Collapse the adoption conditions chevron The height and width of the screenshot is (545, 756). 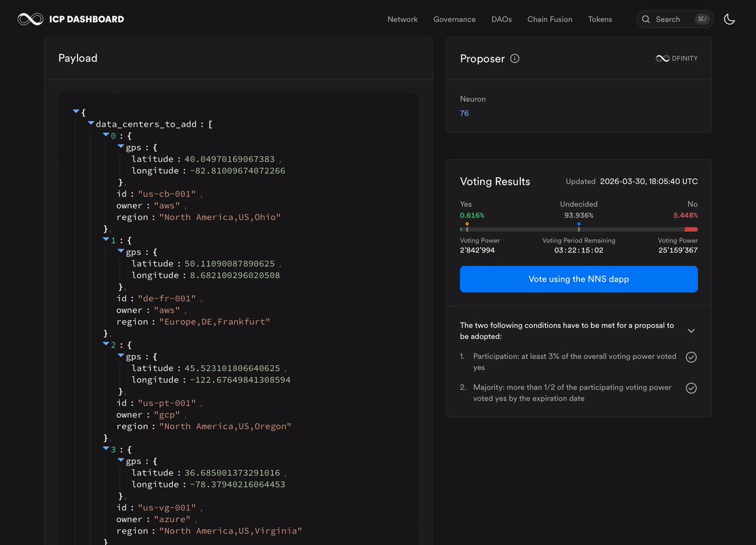[x=691, y=331]
